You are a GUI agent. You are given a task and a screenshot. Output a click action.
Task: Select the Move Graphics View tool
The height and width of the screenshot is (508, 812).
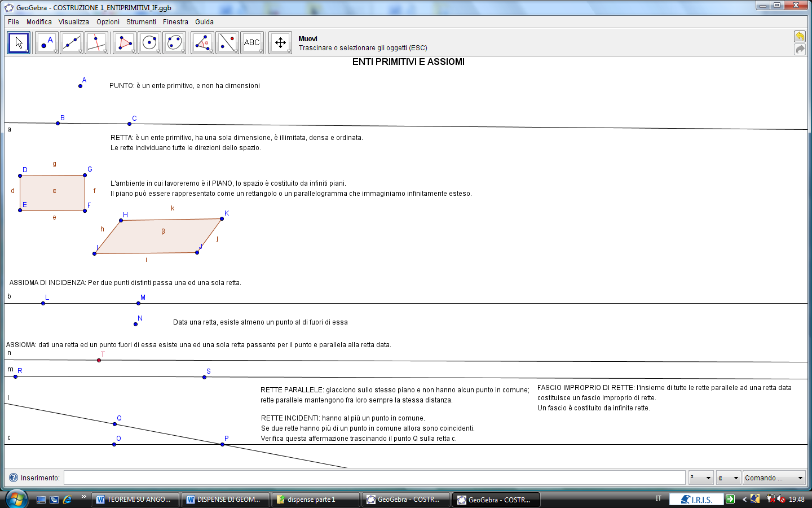[x=280, y=42]
